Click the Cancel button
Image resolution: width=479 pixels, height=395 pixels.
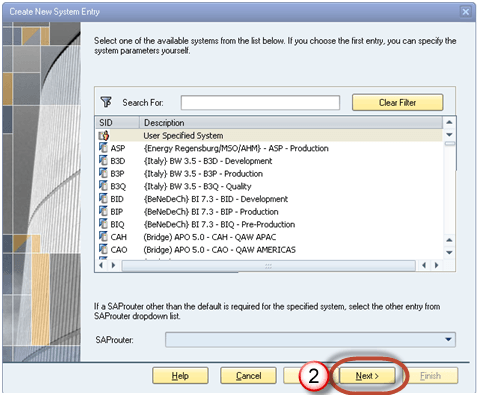pyautogui.click(x=248, y=376)
